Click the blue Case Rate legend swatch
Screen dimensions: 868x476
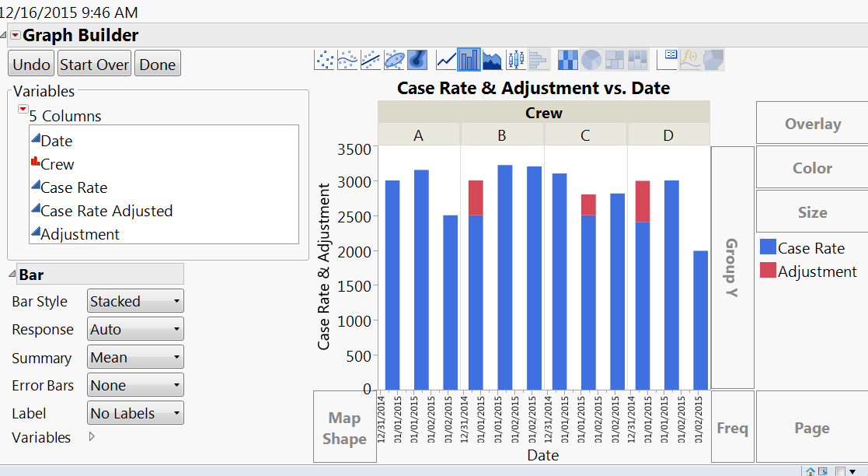coord(767,248)
